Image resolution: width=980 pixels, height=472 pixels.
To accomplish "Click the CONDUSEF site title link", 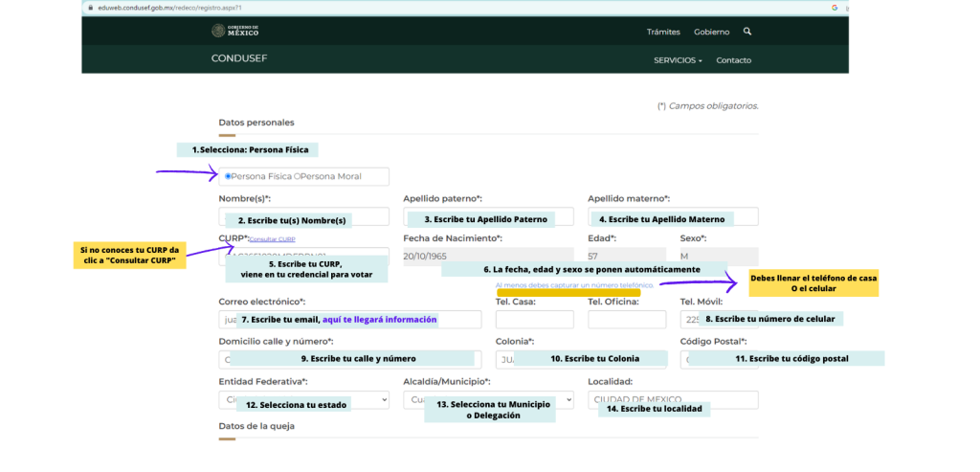I will pyautogui.click(x=238, y=59).
